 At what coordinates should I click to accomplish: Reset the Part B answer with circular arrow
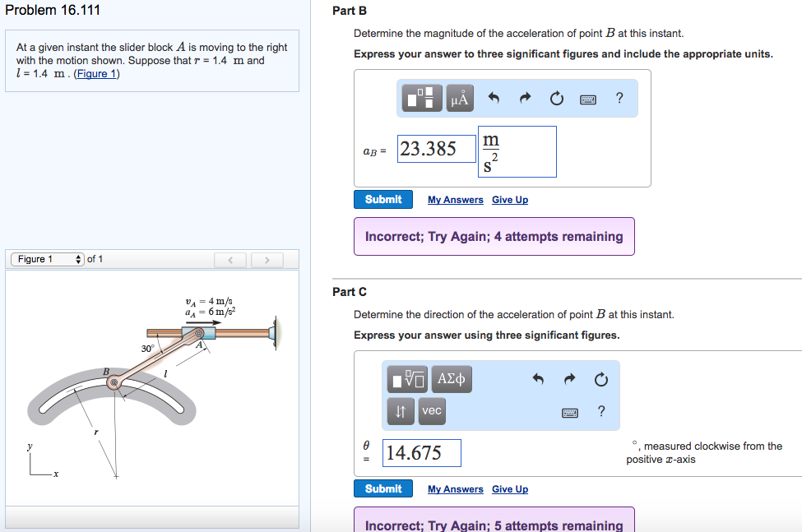click(x=557, y=98)
